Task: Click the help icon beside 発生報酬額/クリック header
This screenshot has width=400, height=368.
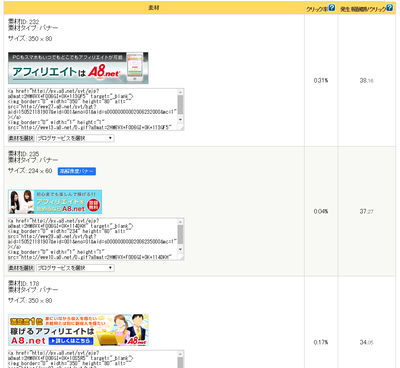Action: click(389, 8)
